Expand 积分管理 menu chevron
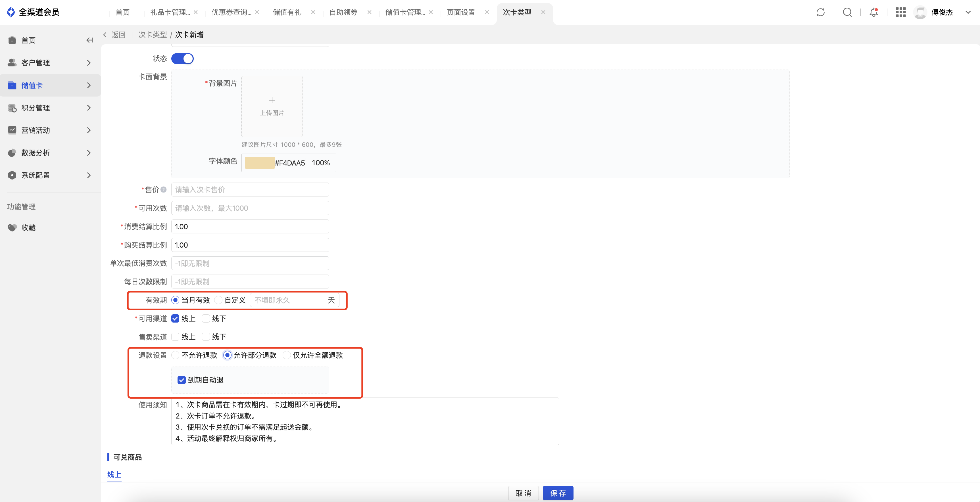 89,108
